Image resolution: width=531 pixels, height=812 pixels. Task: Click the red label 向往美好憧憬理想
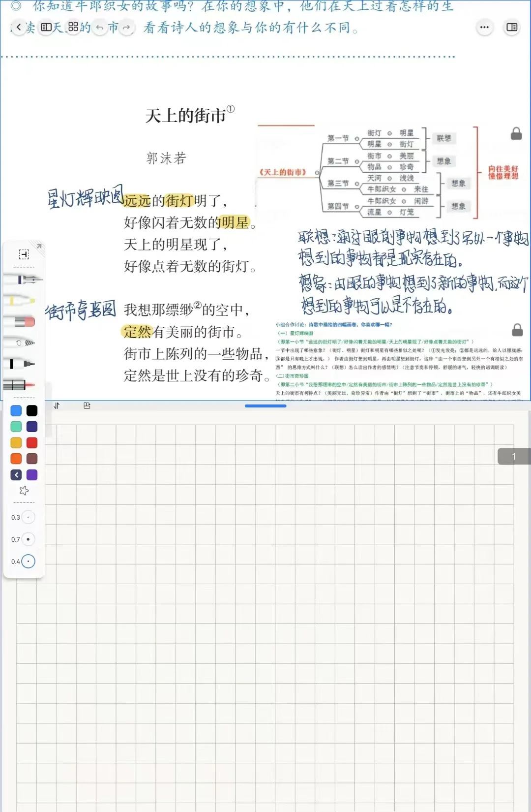[x=503, y=172]
